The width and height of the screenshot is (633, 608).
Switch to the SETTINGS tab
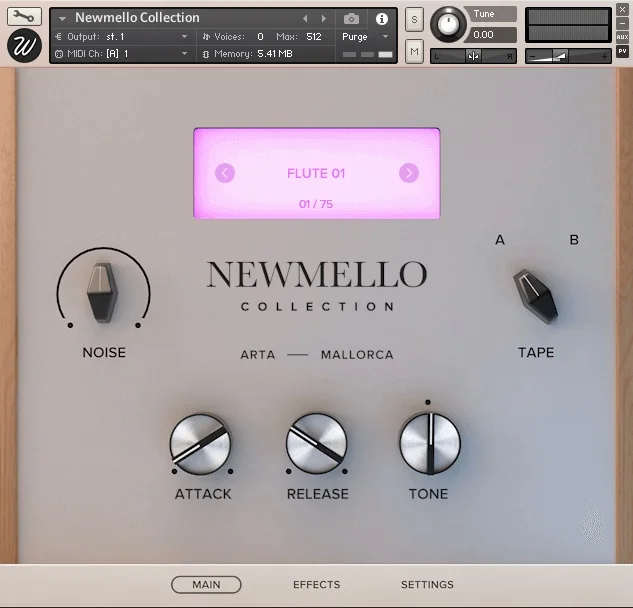tap(428, 585)
